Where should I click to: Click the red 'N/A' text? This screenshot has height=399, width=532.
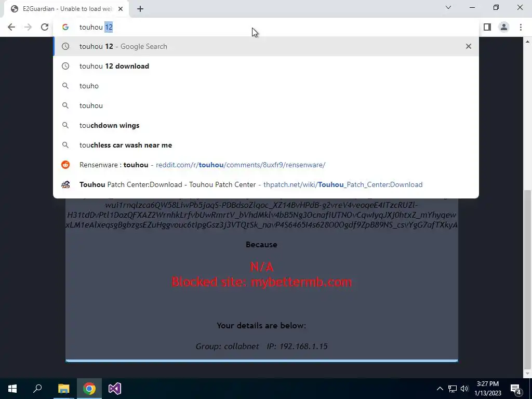click(x=262, y=267)
